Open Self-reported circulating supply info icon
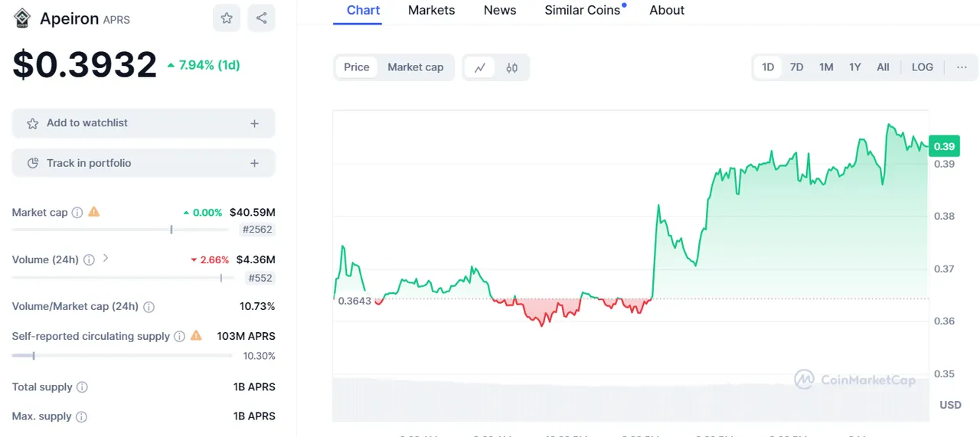Viewport: 980px width, 437px height. point(179,336)
